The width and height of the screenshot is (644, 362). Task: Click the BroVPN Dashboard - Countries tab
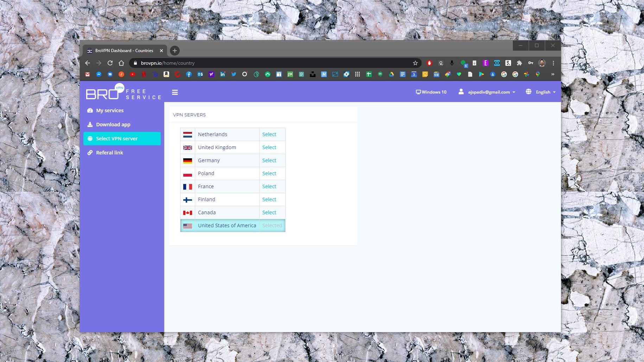(125, 51)
